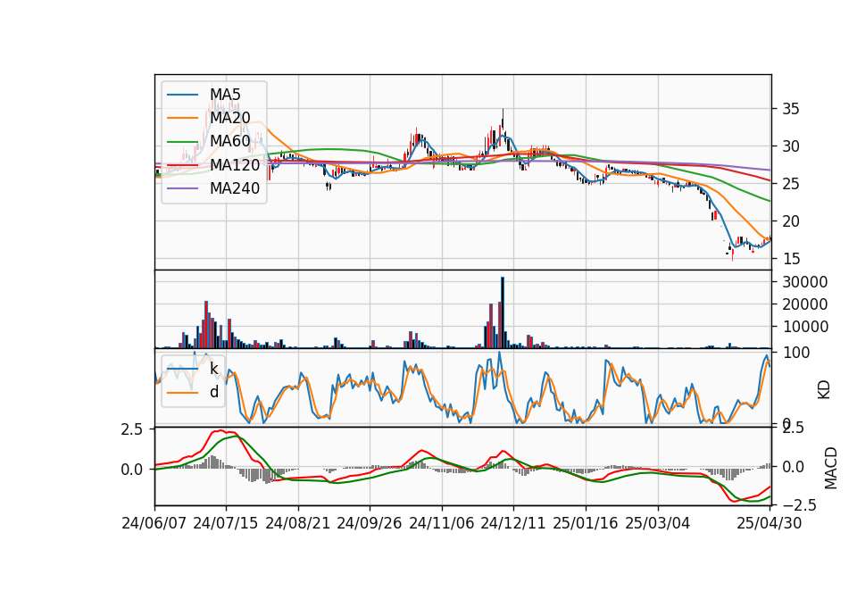Select the d entry in KD legend
This screenshot has height=616, width=857.
pyautogui.click(x=214, y=392)
